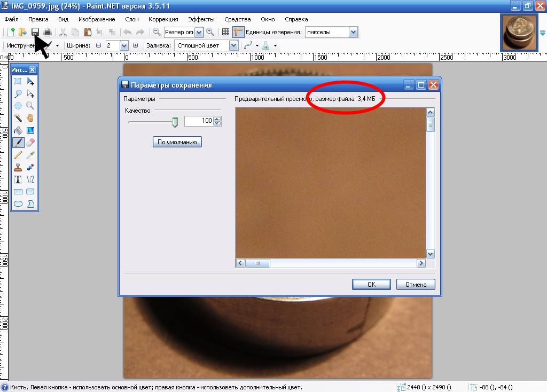This screenshot has height=392, width=547.
Task: Click the Deselect icon in toolbar
Action: point(112,32)
